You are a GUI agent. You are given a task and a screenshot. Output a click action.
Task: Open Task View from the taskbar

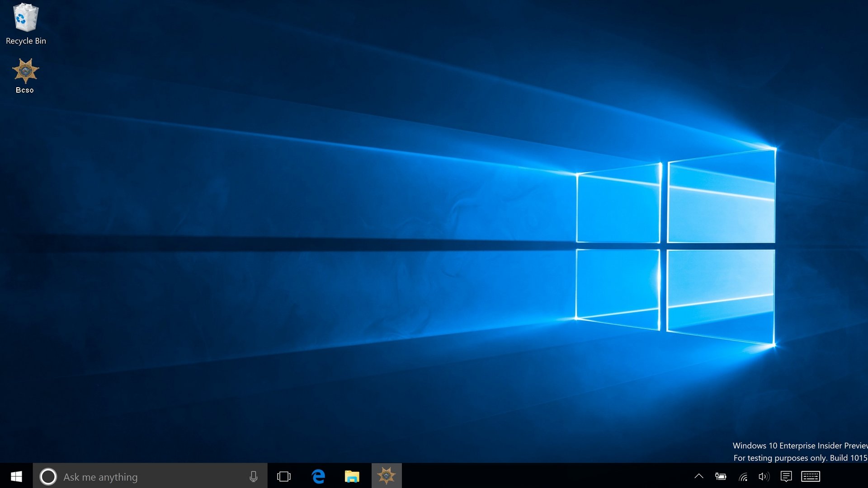point(284,476)
